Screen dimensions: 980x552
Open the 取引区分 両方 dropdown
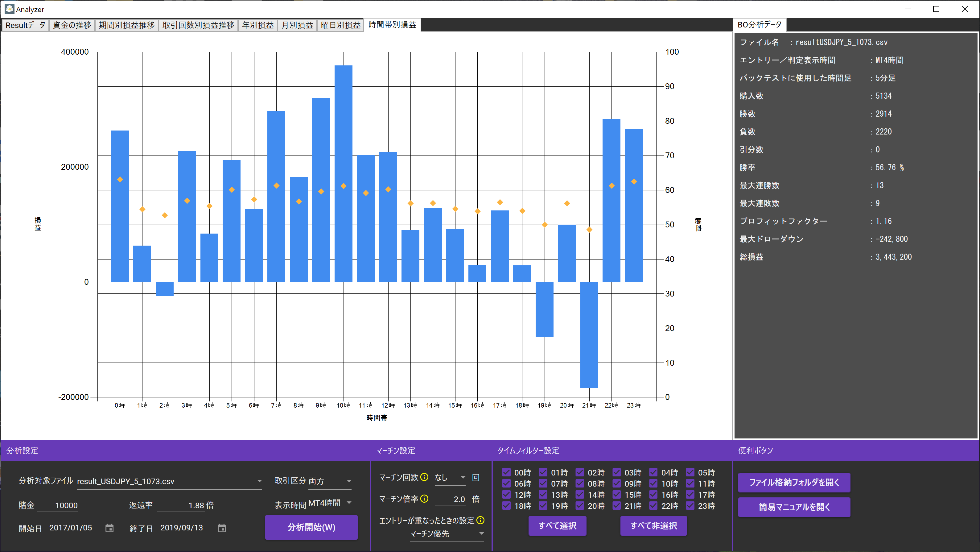(x=349, y=481)
